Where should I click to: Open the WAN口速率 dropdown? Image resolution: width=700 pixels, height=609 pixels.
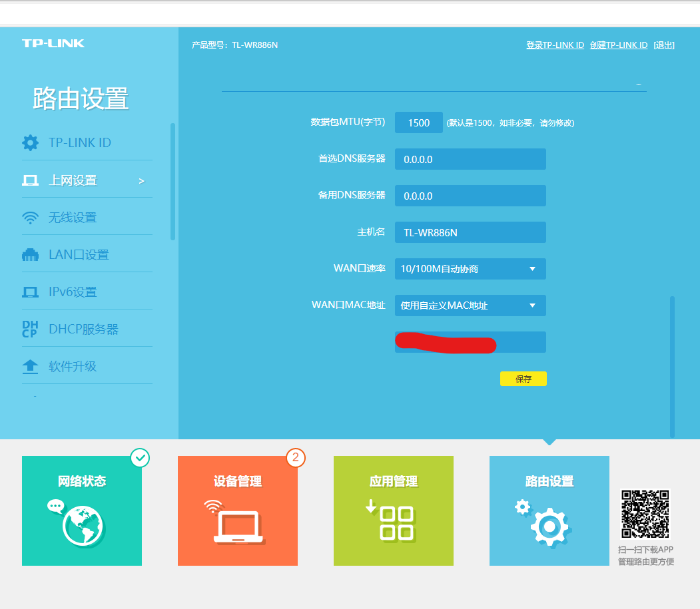pos(470,269)
